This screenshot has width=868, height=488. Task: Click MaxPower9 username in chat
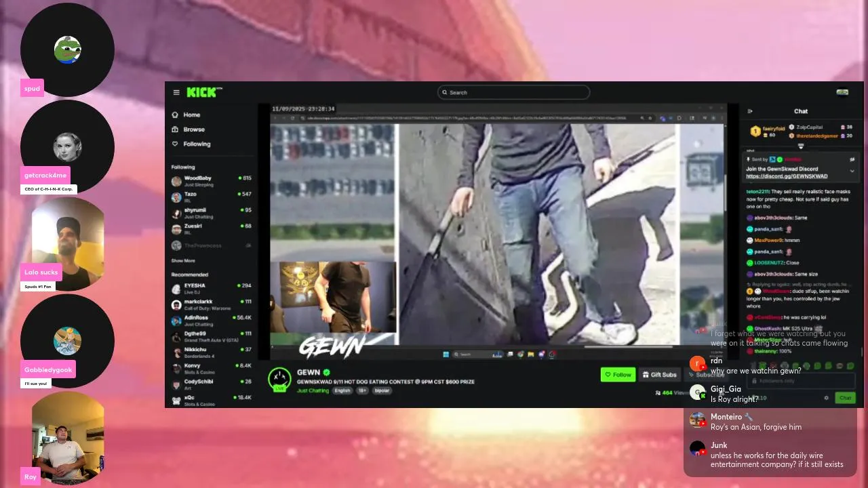click(x=768, y=240)
